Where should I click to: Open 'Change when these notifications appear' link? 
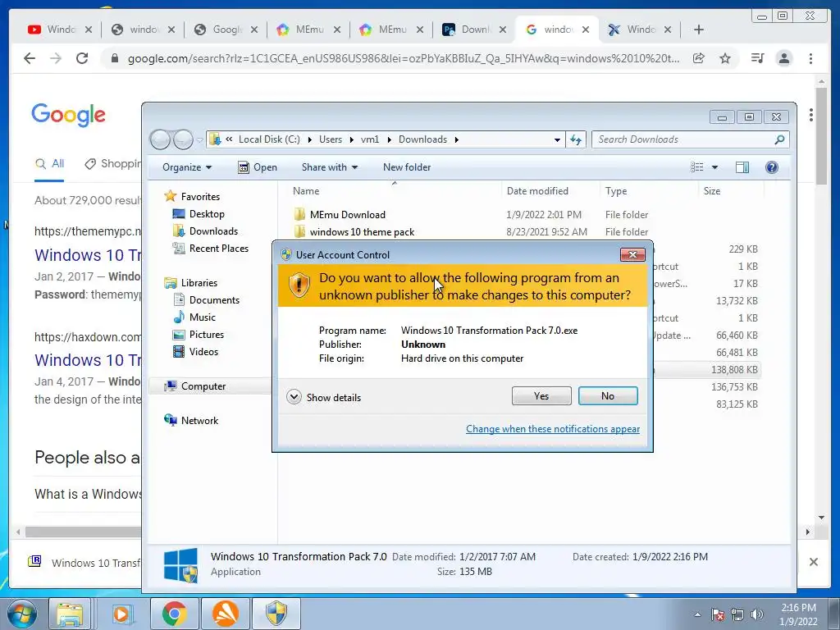click(552, 428)
